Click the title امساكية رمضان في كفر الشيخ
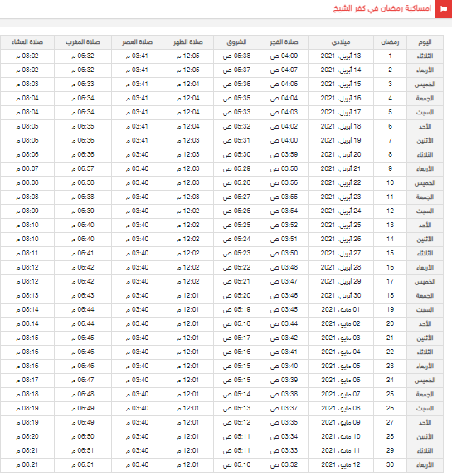452x476 pixels. tap(382, 8)
